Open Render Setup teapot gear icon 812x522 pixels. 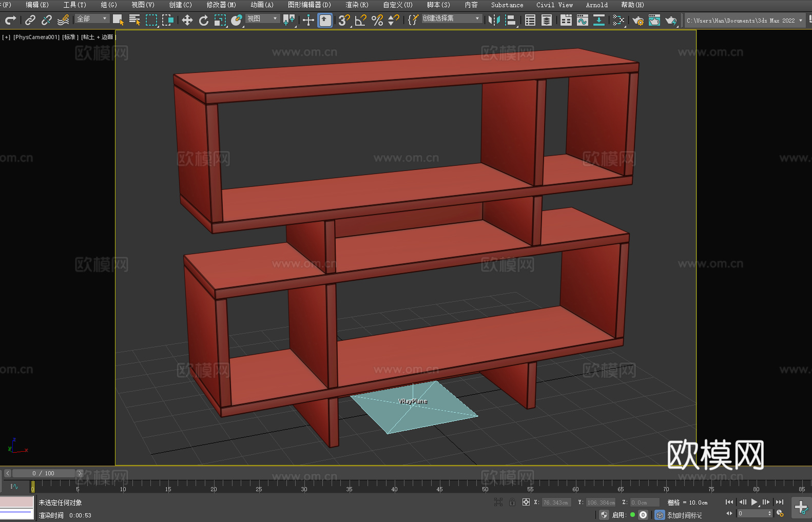click(638, 20)
